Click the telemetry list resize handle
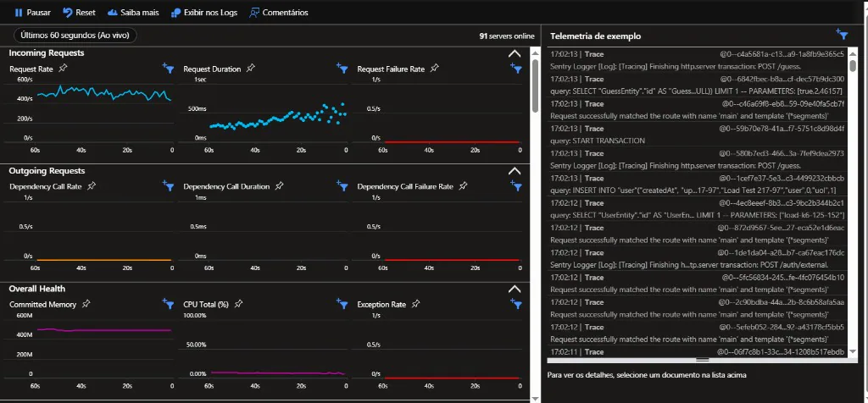 (x=703, y=360)
